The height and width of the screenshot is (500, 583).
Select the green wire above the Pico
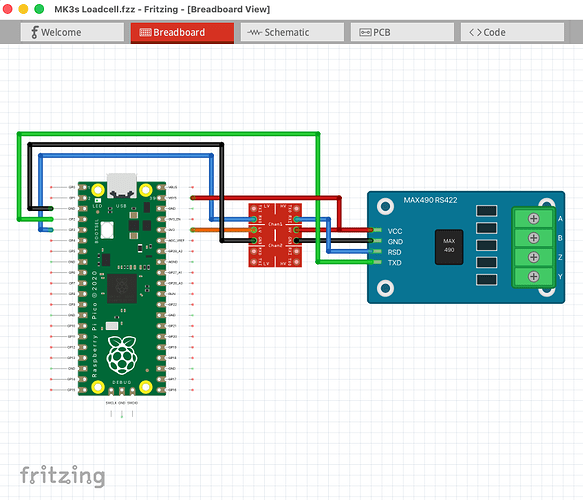[x=168, y=133]
